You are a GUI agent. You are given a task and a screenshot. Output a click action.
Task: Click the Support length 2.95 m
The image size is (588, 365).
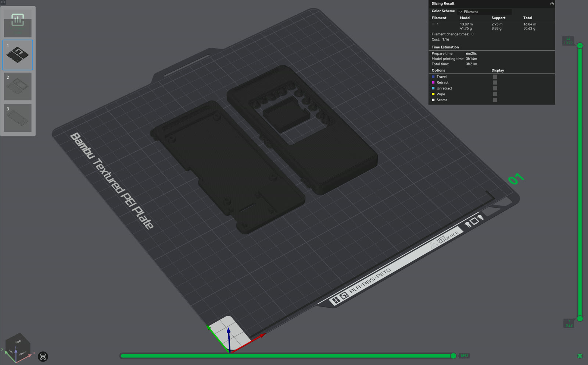pos(497,24)
